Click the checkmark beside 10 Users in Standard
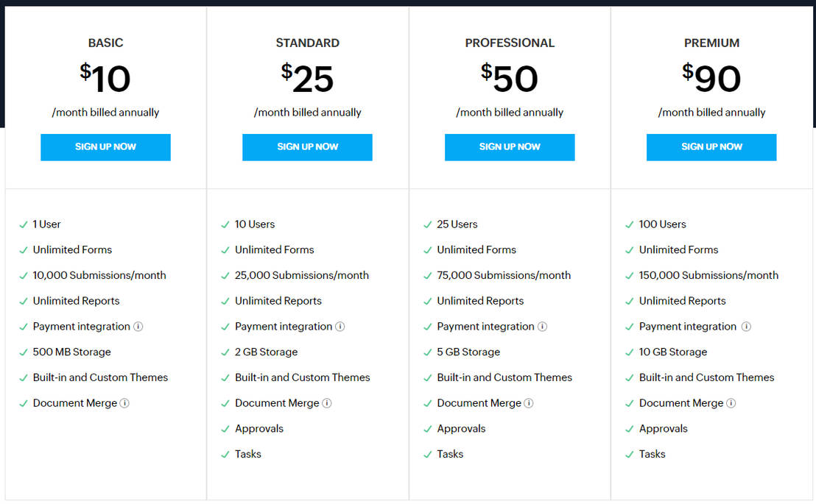Screen dimensions: 816x504 225,224
